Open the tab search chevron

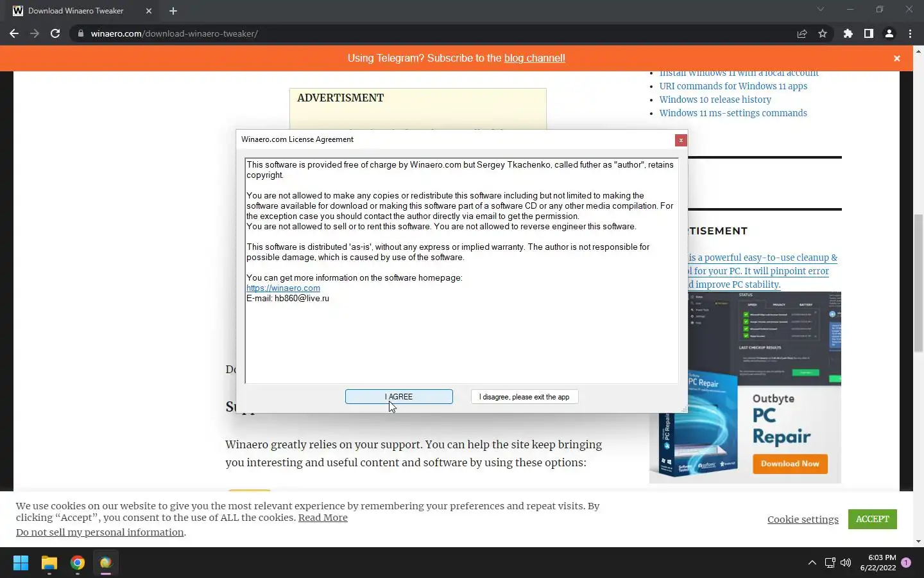[820, 9]
